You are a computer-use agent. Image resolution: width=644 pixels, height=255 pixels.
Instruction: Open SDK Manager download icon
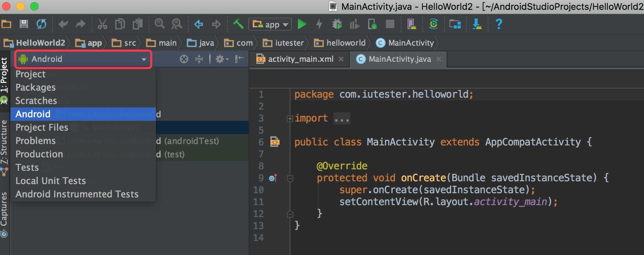point(477,24)
